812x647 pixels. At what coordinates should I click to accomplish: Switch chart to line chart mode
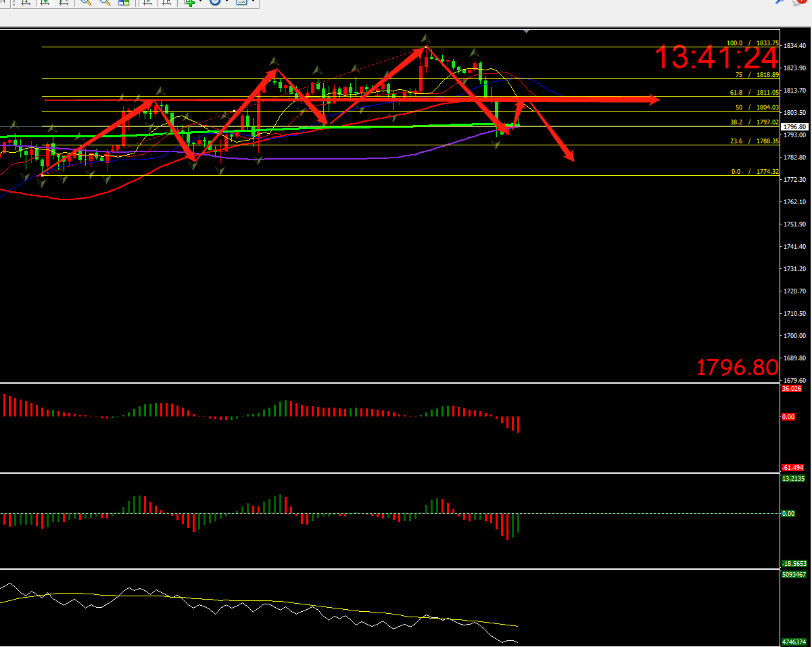[64, 2]
